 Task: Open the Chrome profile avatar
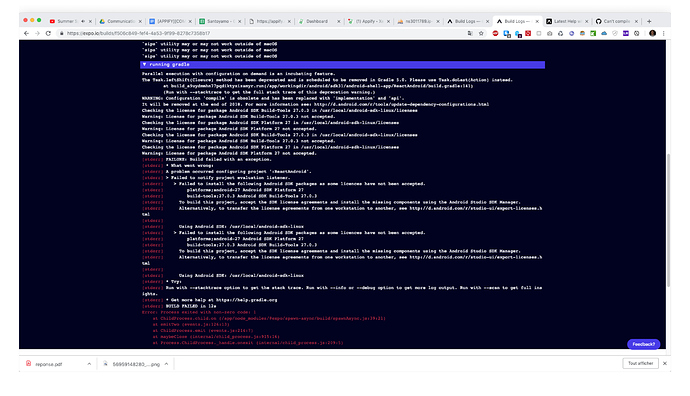[653, 33]
